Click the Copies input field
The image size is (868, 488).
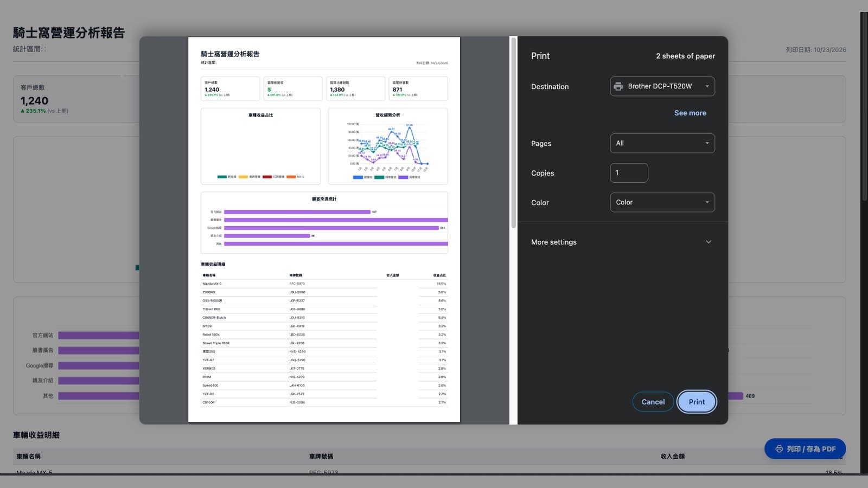[629, 173]
